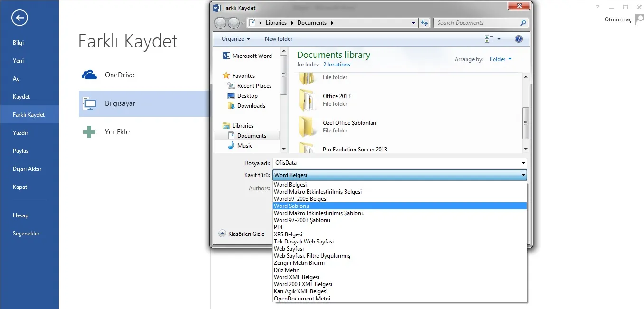Pick OpenDocument Metni file type
Image resolution: width=644 pixels, height=309 pixels.
[x=302, y=299]
